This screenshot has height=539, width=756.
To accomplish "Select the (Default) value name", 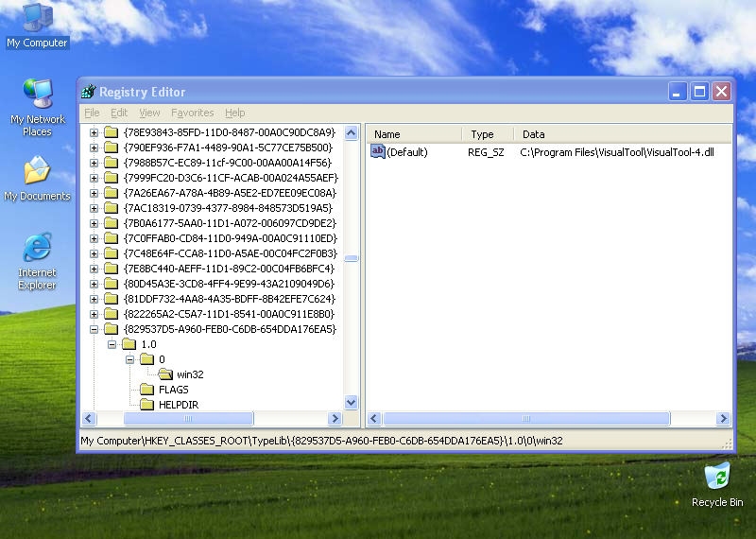I will pos(407,152).
